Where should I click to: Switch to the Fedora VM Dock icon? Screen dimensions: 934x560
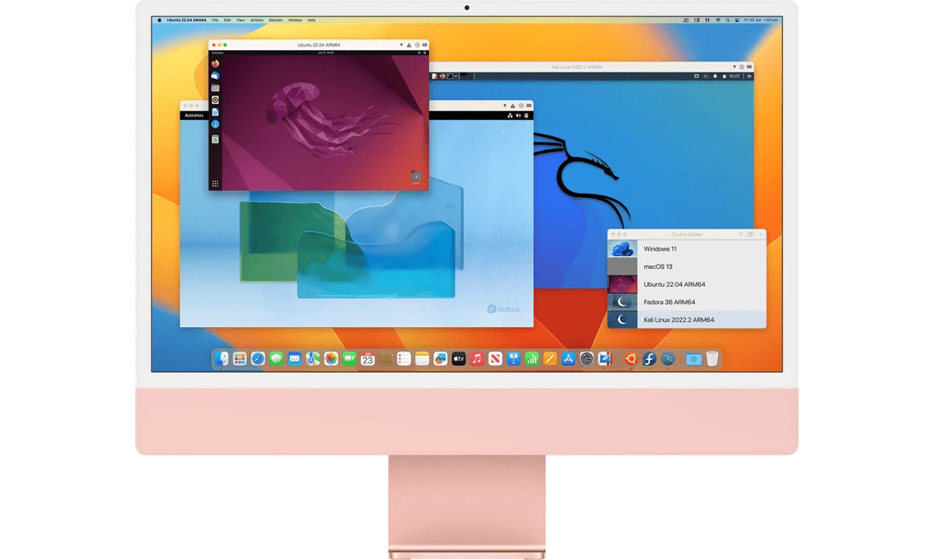(x=649, y=359)
